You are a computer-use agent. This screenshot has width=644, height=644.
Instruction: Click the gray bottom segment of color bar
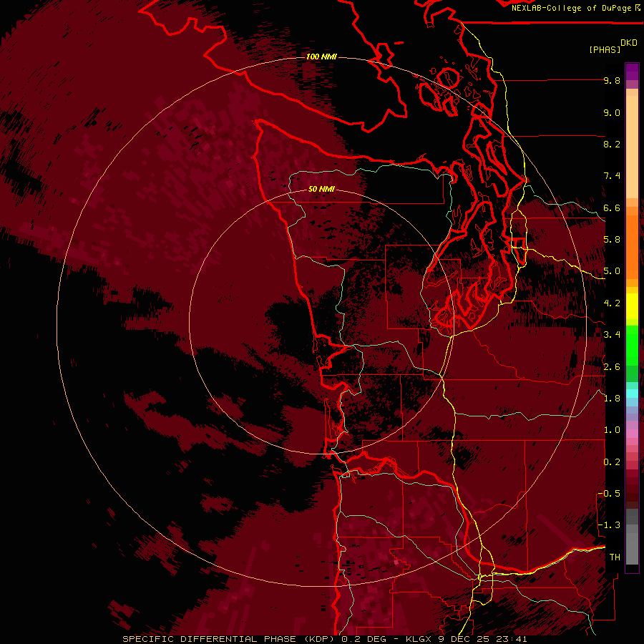click(x=632, y=537)
